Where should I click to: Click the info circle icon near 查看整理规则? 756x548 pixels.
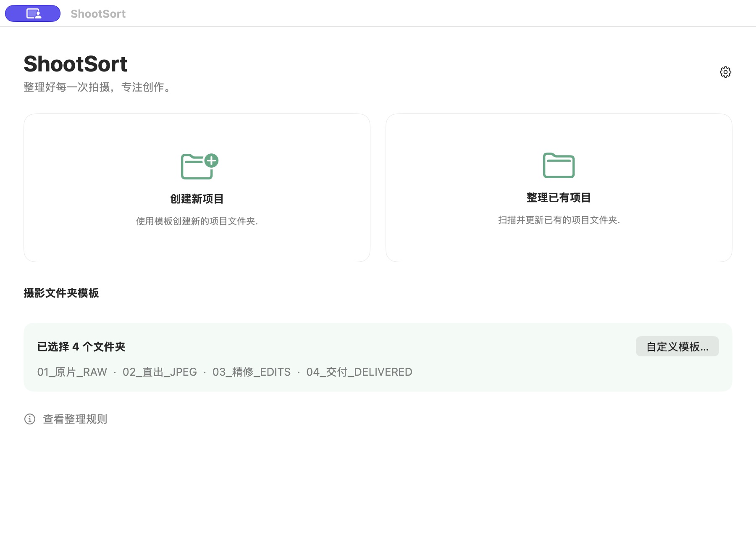pos(30,419)
